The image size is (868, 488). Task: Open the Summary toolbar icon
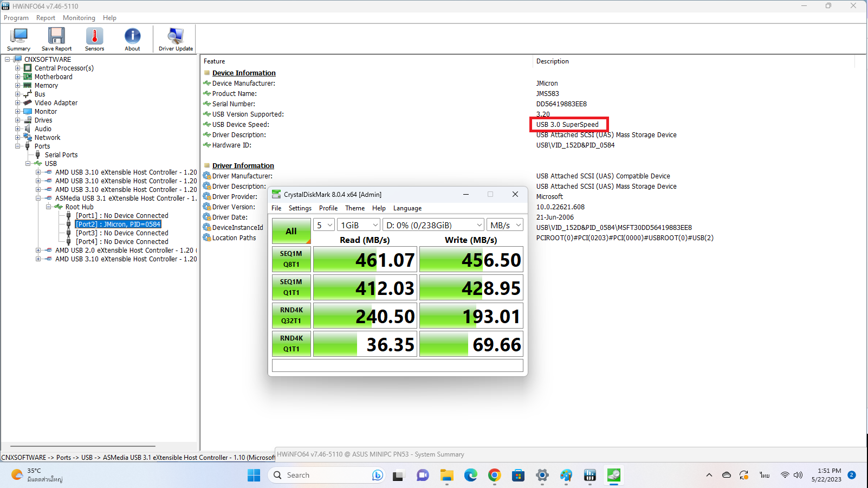19,39
